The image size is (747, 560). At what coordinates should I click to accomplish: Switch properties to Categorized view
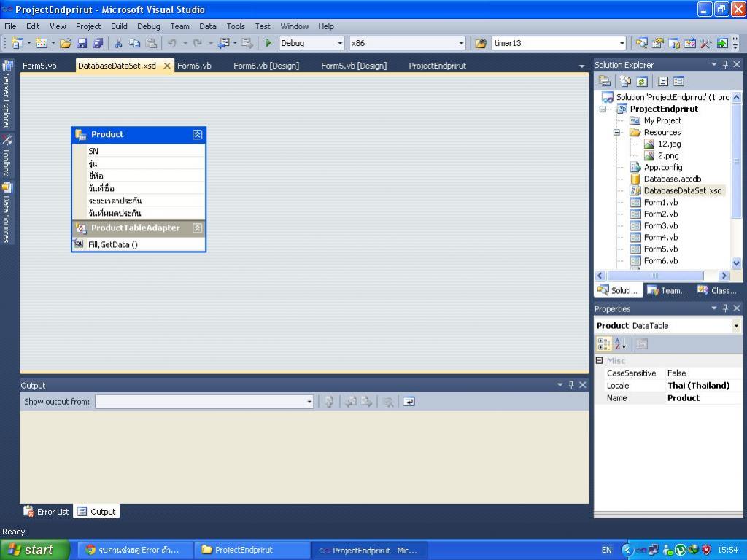pos(603,344)
